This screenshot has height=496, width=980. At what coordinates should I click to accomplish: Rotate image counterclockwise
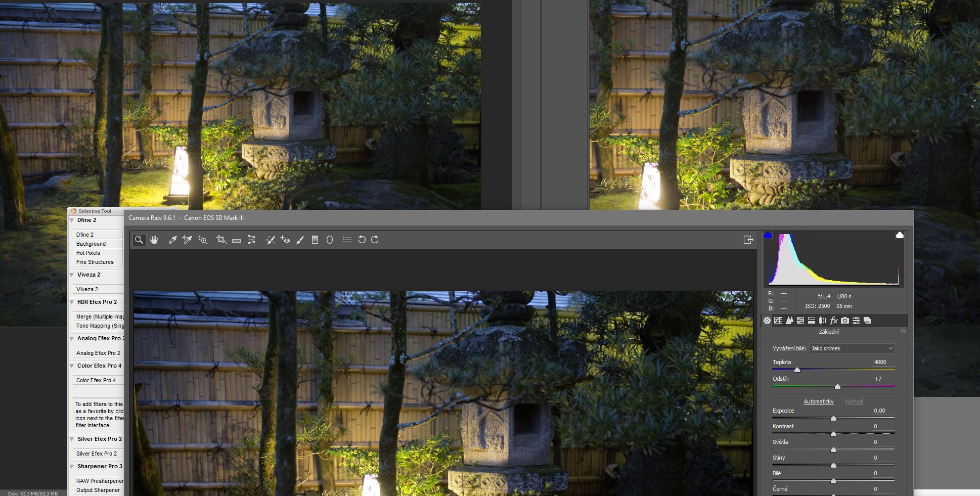coord(362,240)
